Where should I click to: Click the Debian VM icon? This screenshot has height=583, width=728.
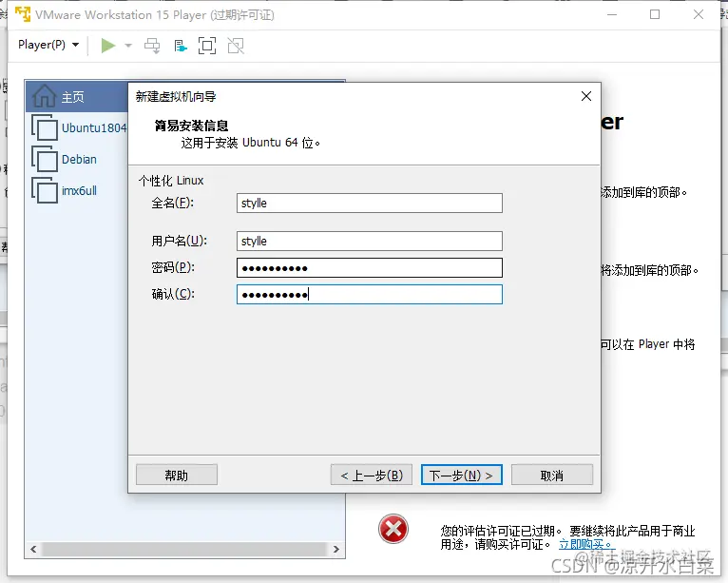[45, 159]
